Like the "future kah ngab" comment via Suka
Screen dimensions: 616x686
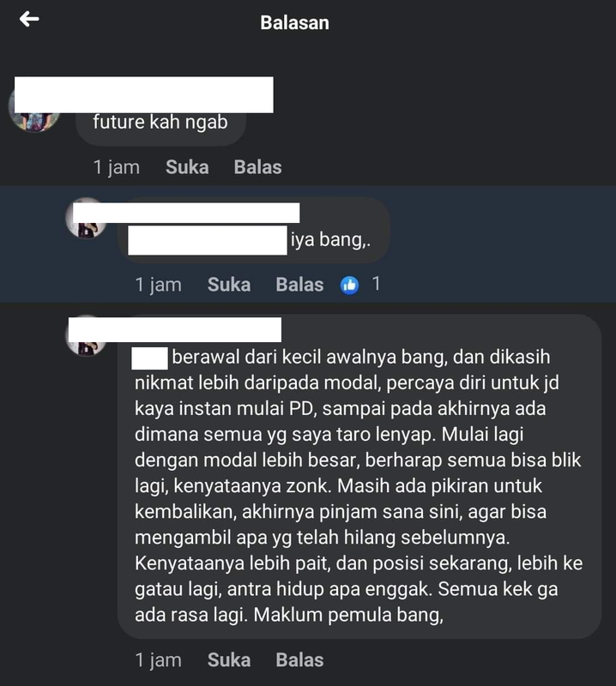pyautogui.click(x=187, y=167)
